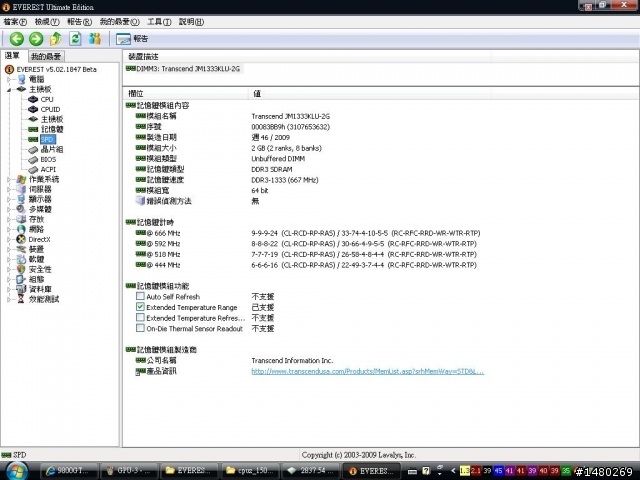This screenshot has height=480, width=640.
Task: Click the Windows Start orb
Action: point(16,471)
